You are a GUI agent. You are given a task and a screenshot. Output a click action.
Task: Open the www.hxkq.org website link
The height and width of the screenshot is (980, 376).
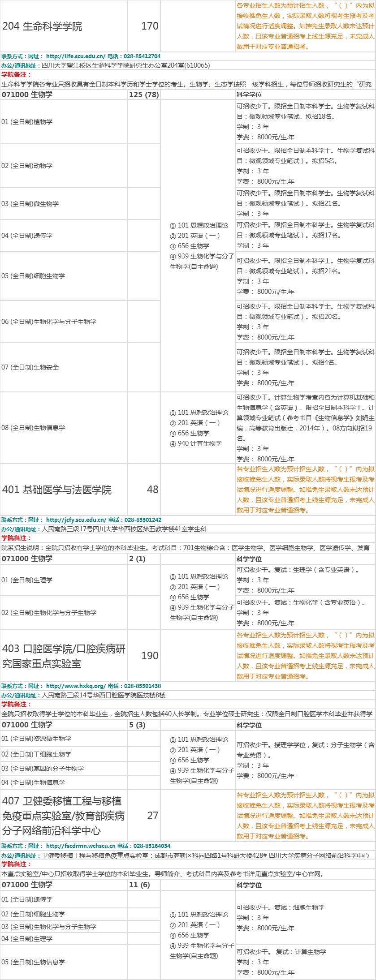76,686
